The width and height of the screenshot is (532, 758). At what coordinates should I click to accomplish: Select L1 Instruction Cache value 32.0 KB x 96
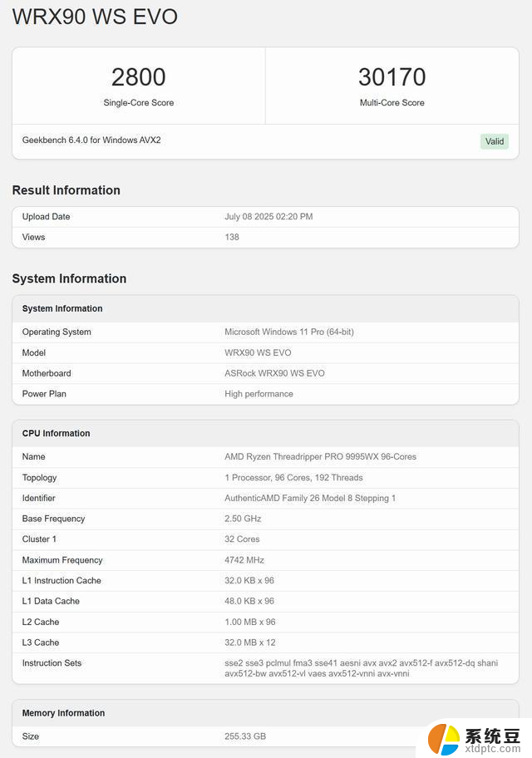249,581
